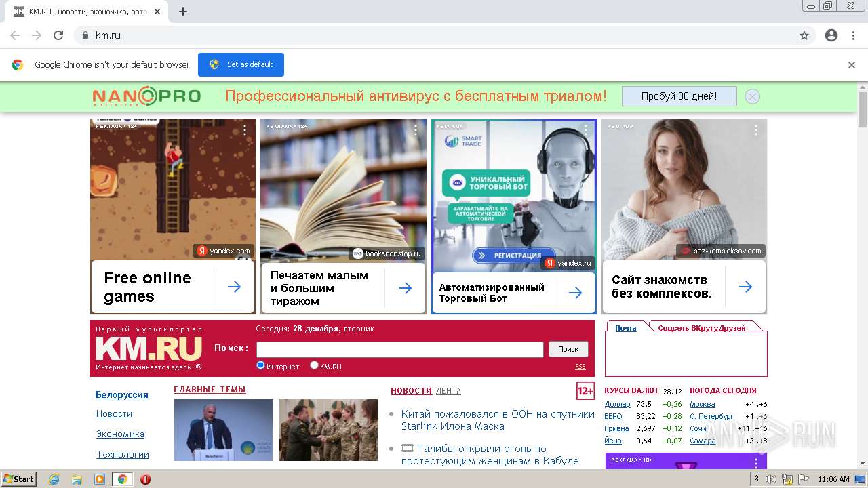Open the military women photo thumbnail
Image resolution: width=868 pixels, height=488 pixels.
(x=328, y=430)
